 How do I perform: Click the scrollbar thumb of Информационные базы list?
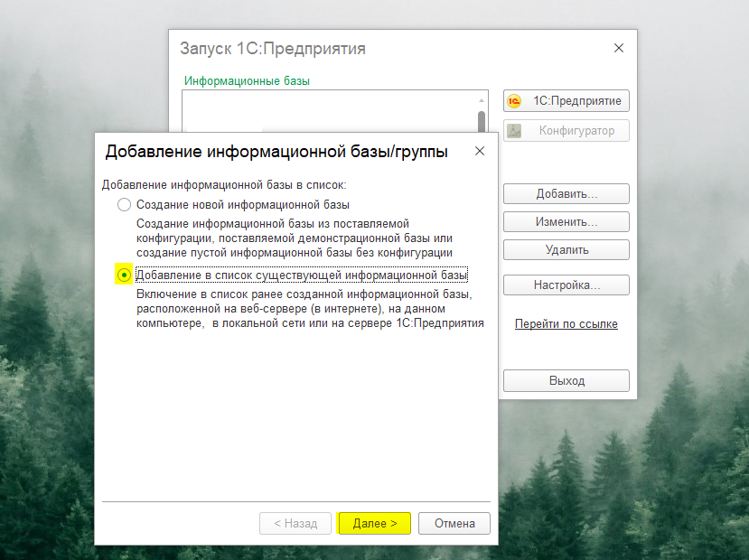pyautogui.click(x=482, y=122)
